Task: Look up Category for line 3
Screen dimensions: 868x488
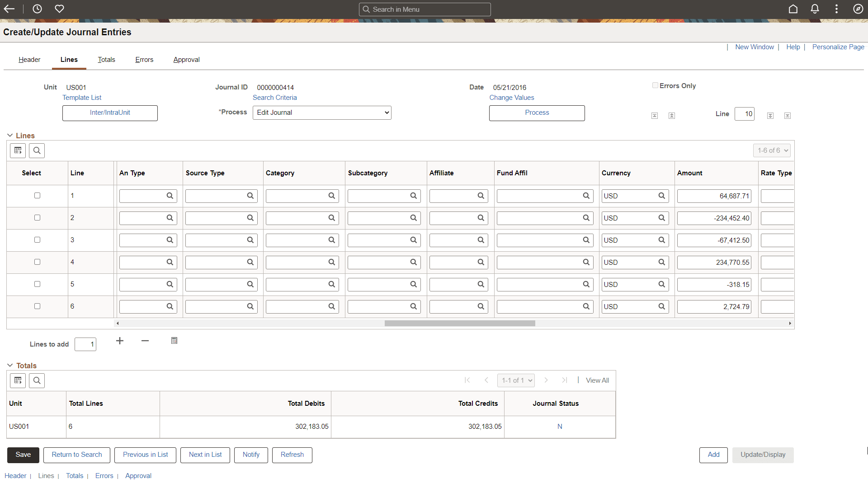Action: click(332, 240)
